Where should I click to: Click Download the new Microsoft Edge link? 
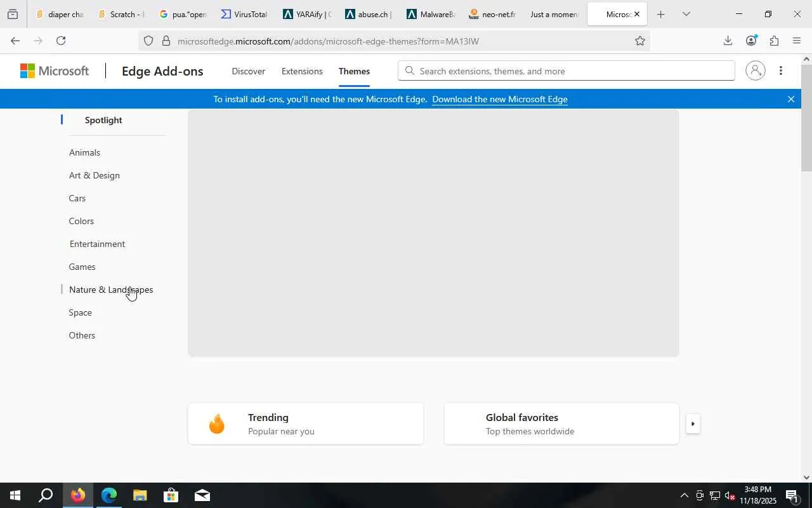click(x=500, y=99)
